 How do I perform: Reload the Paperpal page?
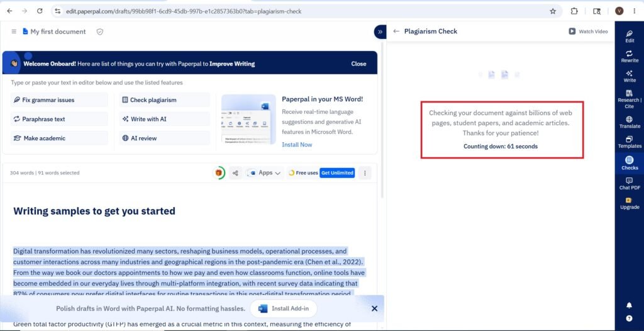tap(40, 11)
